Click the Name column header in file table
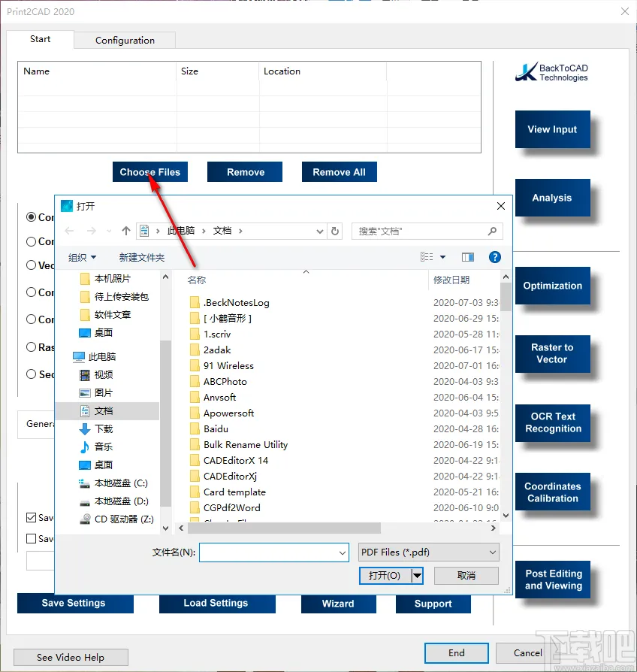Screen dimensions: 637x672 click(x=36, y=71)
